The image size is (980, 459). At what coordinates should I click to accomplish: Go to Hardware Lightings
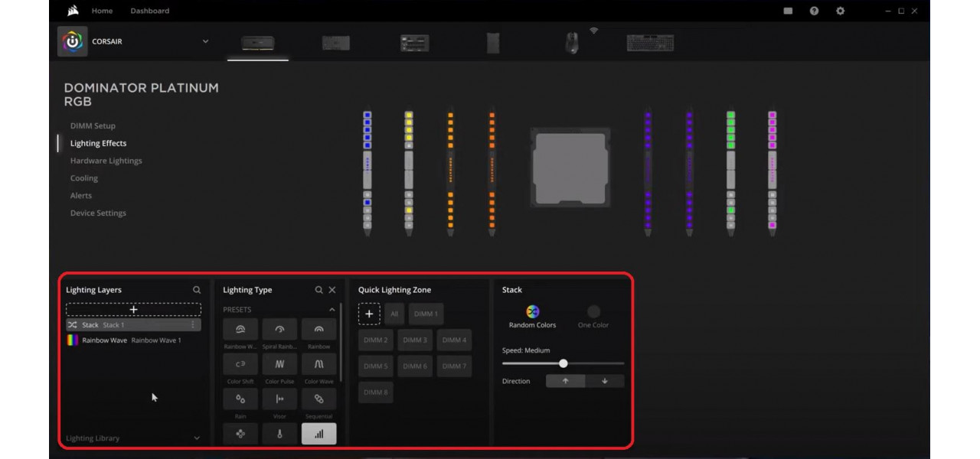106,161
